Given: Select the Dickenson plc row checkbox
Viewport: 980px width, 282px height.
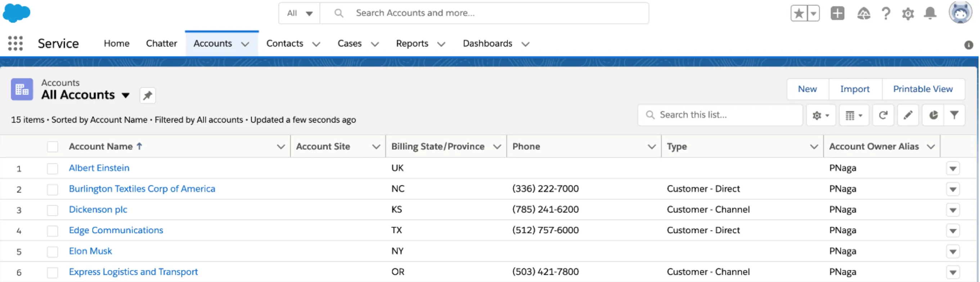Looking at the screenshot, I should tap(53, 210).
